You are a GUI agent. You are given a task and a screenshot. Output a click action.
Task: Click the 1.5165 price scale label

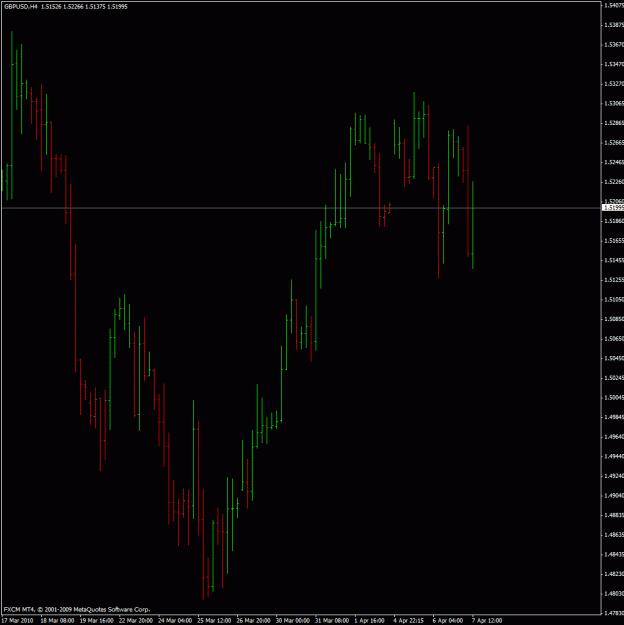614,241
